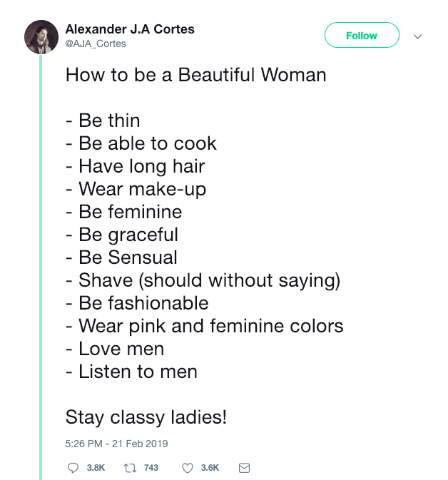
Task: Like the tweet with the heart icon
Action: coord(188,468)
